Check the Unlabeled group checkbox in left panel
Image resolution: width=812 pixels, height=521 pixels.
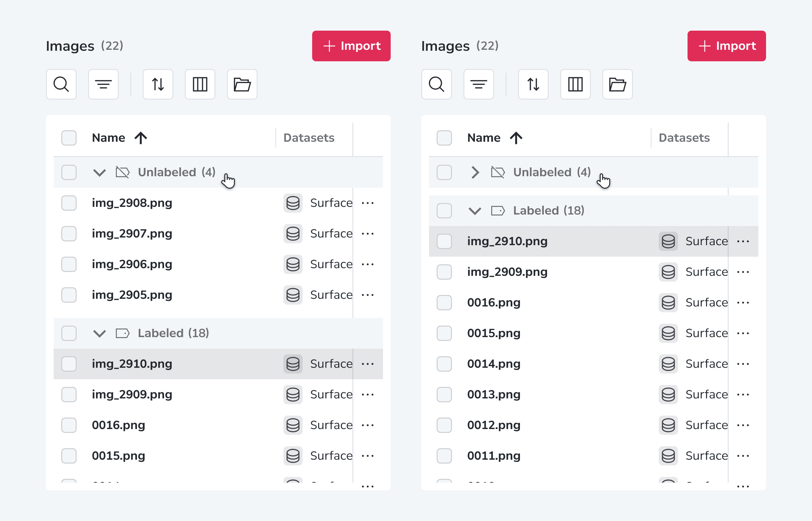pyautogui.click(x=69, y=172)
